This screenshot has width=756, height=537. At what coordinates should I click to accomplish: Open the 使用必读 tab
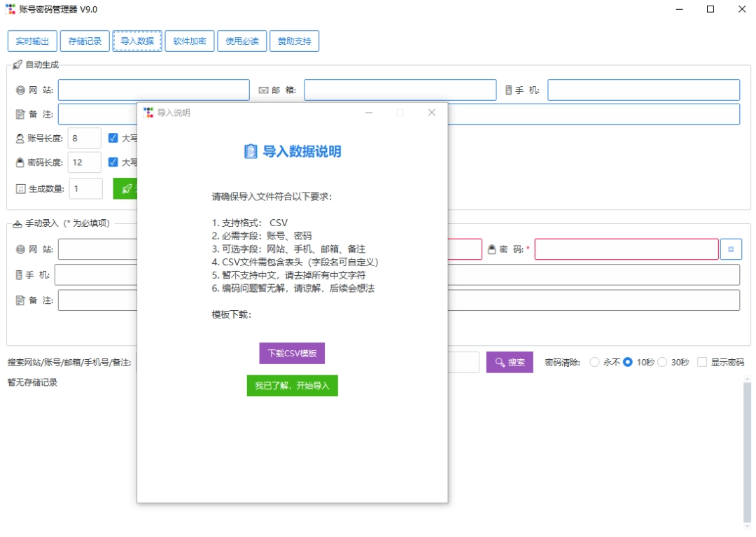click(242, 41)
